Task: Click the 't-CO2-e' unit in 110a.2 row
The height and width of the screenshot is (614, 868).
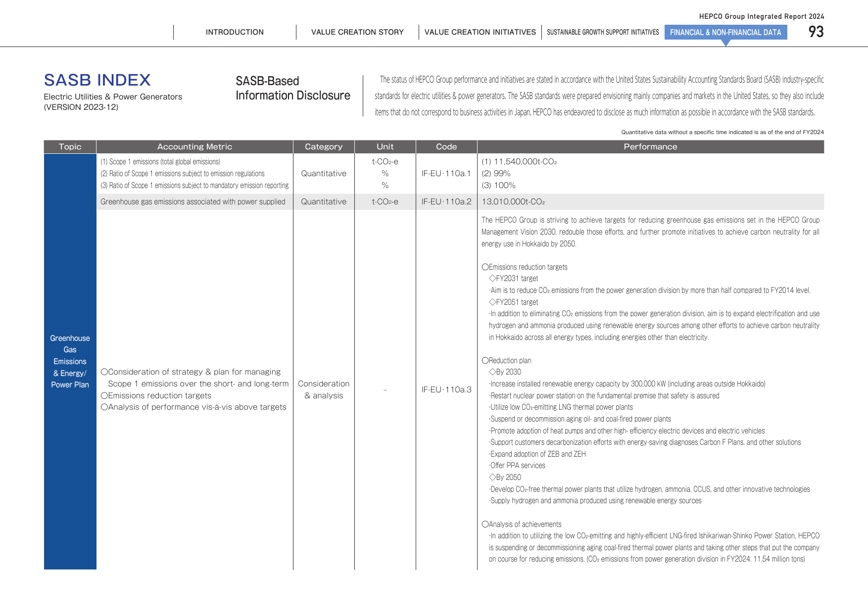Action: pyautogui.click(x=385, y=202)
